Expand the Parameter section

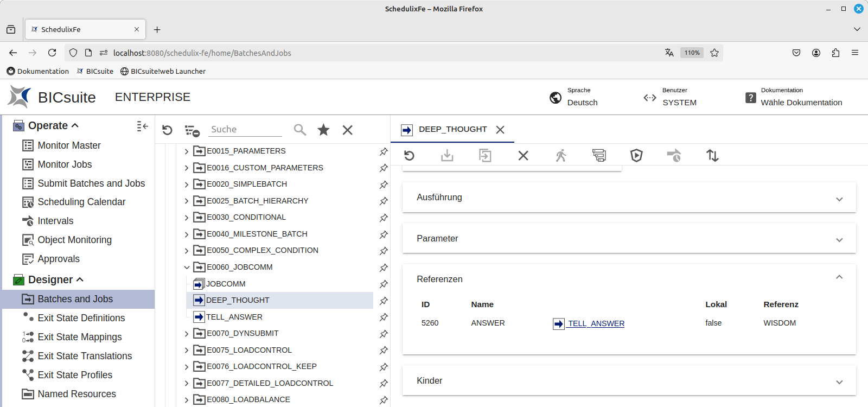(x=839, y=240)
